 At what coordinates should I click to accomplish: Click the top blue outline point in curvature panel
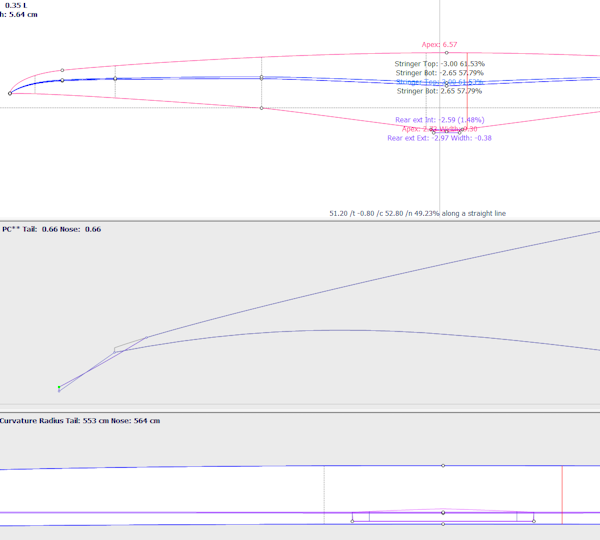(443, 466)
